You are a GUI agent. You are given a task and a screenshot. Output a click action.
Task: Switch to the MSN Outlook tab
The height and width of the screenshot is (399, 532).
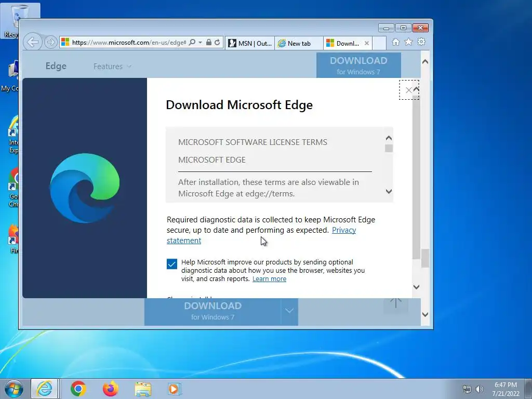point(250,43)
